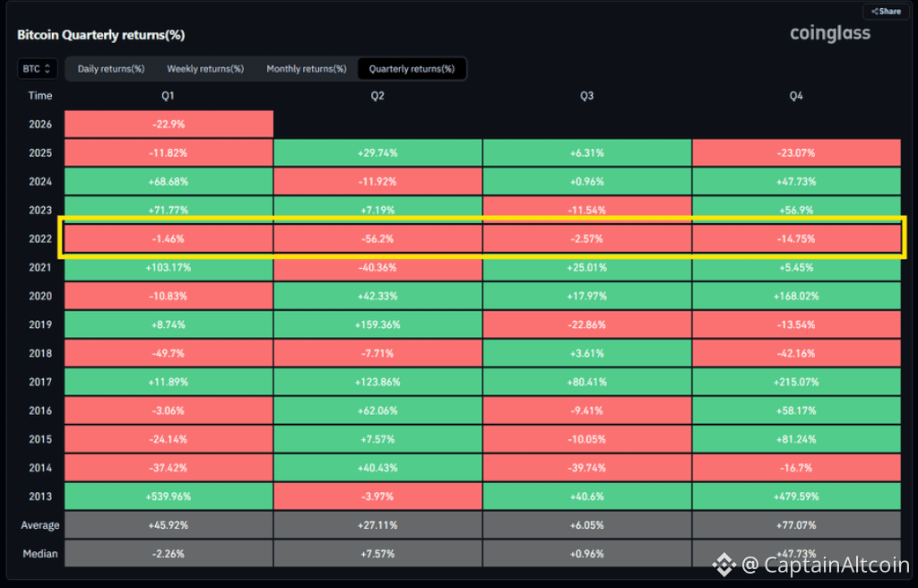The width and height of the screenshot is (918, 588).
Task: Select the 2023 Q1 cell +71.77%
Action: point(169,210)
